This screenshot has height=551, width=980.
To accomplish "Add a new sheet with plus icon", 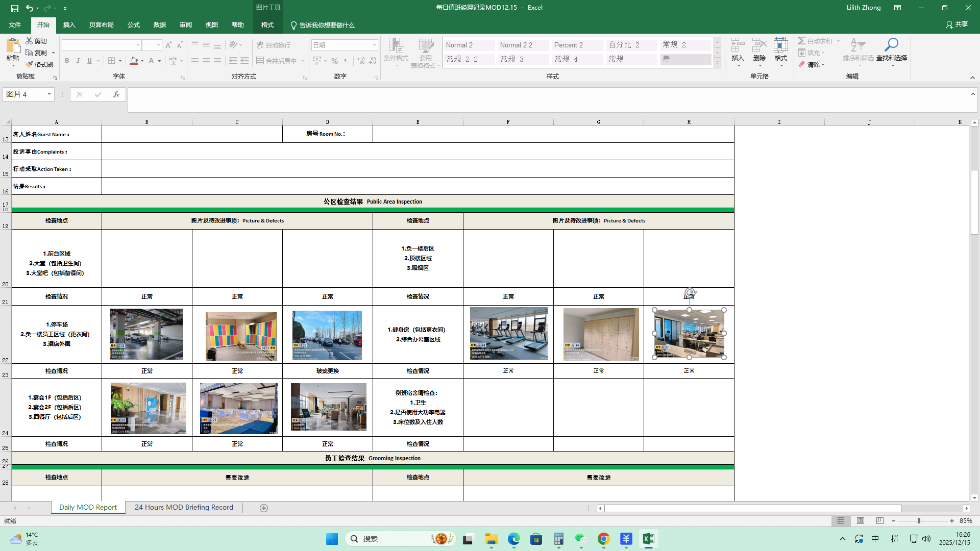I will point(264,508).
